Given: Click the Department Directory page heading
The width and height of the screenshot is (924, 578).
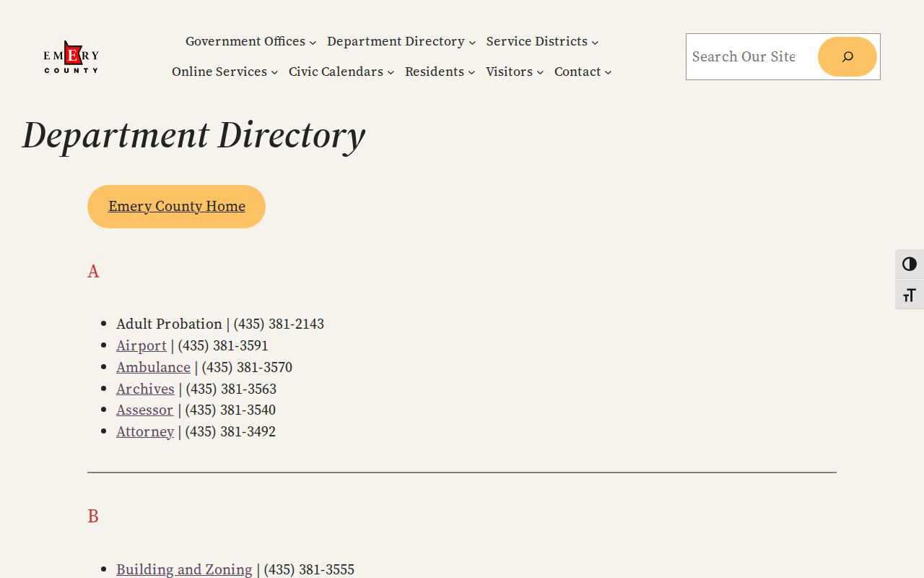Looking at the screenshot, I should click(193, 135).
